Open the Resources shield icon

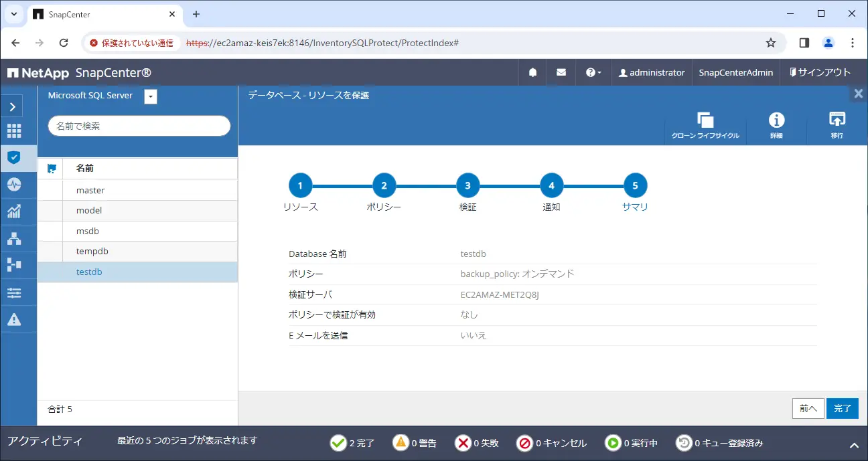(x=13, y=158)
